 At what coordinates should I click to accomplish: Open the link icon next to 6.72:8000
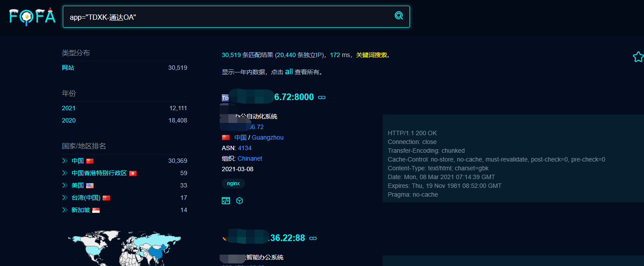tap(322, 97)
